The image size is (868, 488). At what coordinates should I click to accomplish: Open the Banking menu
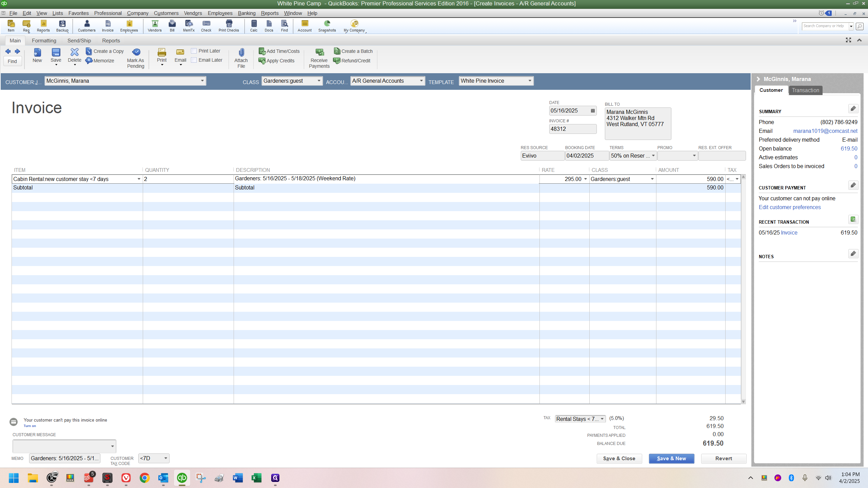pos(246,13)
